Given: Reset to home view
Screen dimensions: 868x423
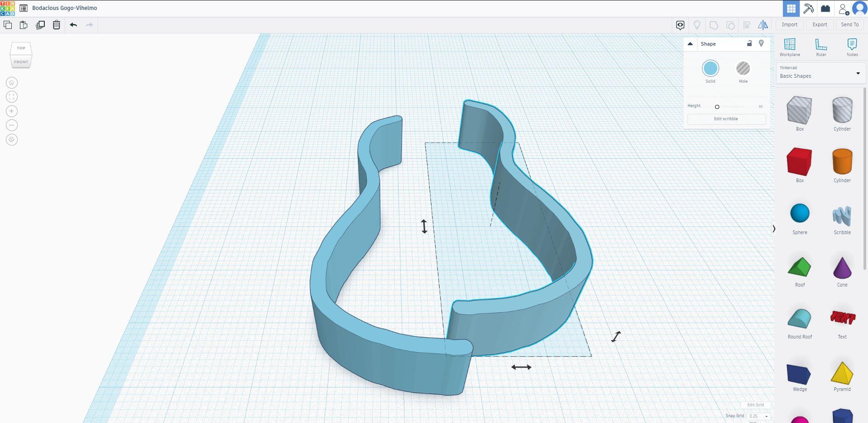Looking at the screenshot, I should tap(12, 83).
